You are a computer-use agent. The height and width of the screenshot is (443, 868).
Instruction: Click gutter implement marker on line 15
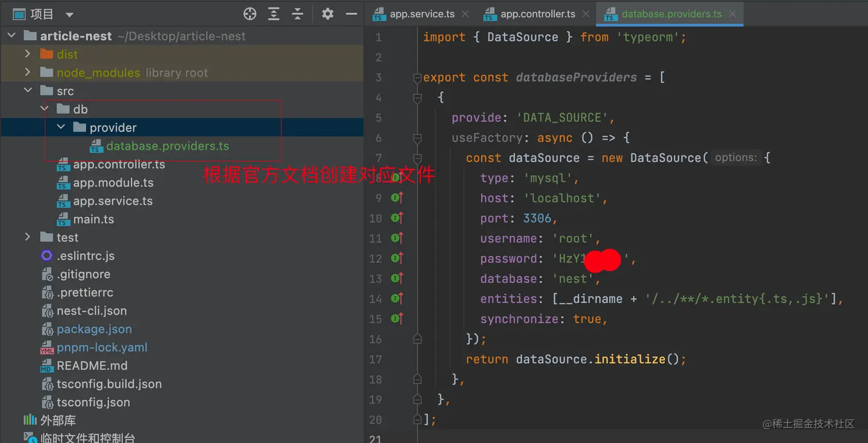tap(397, 318)
